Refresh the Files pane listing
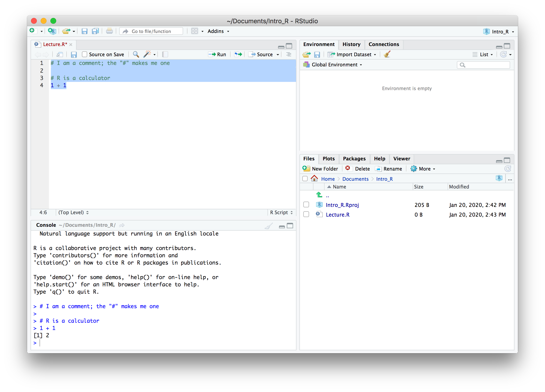The width and height of the screenshot is (545, 392). [x=508, y=169]
